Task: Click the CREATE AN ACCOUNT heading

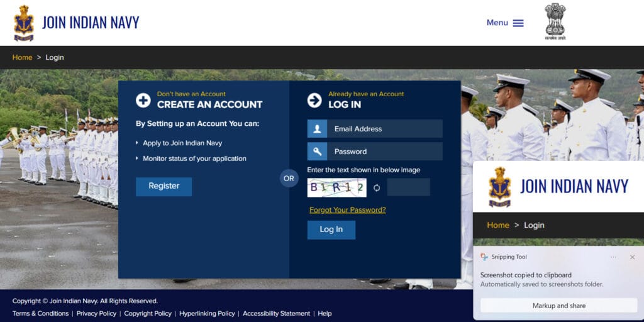Action: 209,105
